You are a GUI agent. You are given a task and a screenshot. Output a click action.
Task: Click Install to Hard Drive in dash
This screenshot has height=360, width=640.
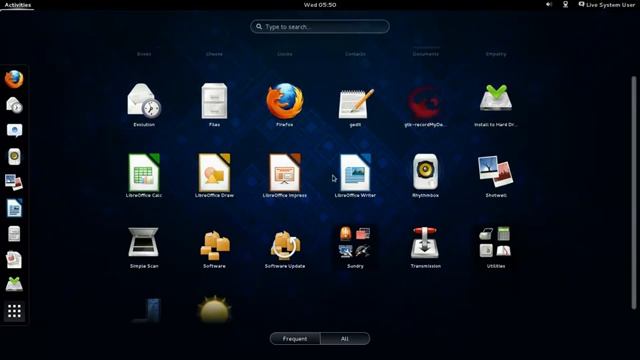pyautogui.click(x=14, y=284)
